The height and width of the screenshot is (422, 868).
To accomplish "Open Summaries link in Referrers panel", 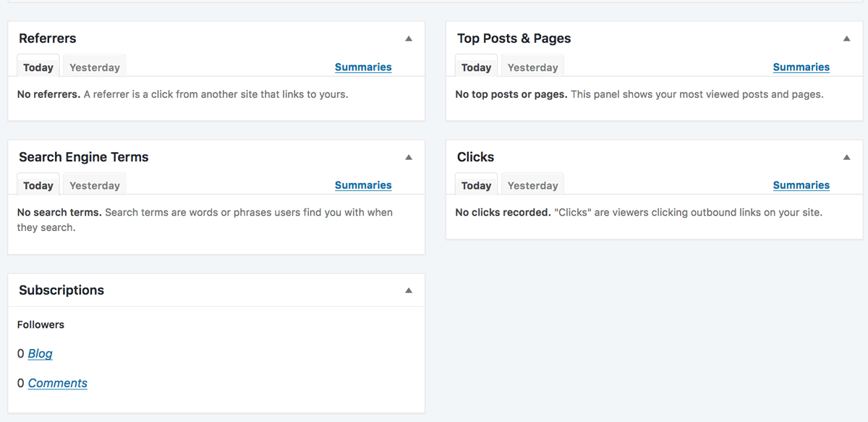I will 363,67.
